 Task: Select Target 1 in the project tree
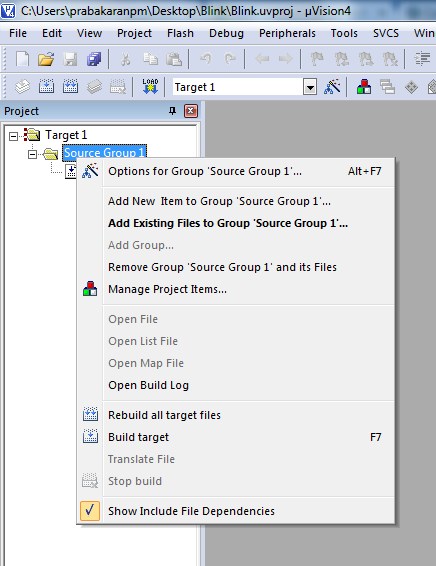66,135
